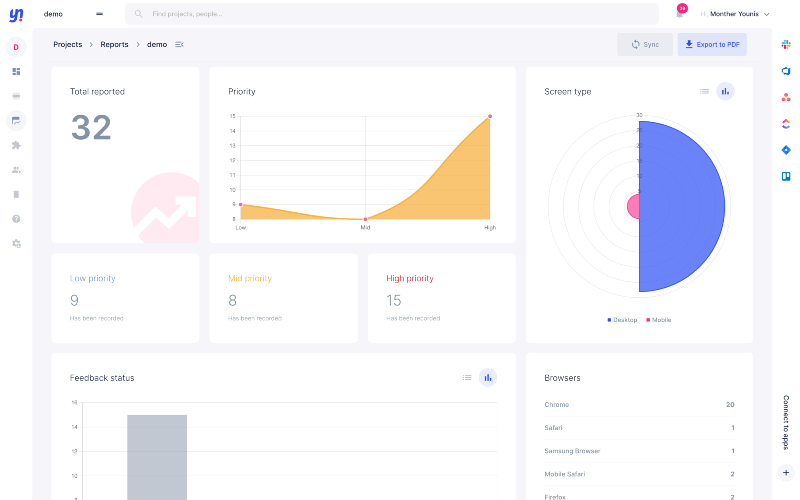
Task: Click the Firefox row in Browsers
Action: point(639,496)
